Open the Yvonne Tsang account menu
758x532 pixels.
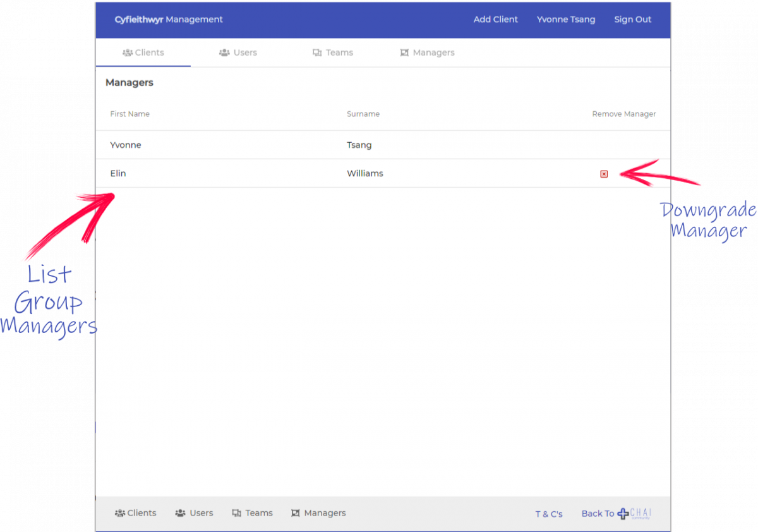pos(565,19)
